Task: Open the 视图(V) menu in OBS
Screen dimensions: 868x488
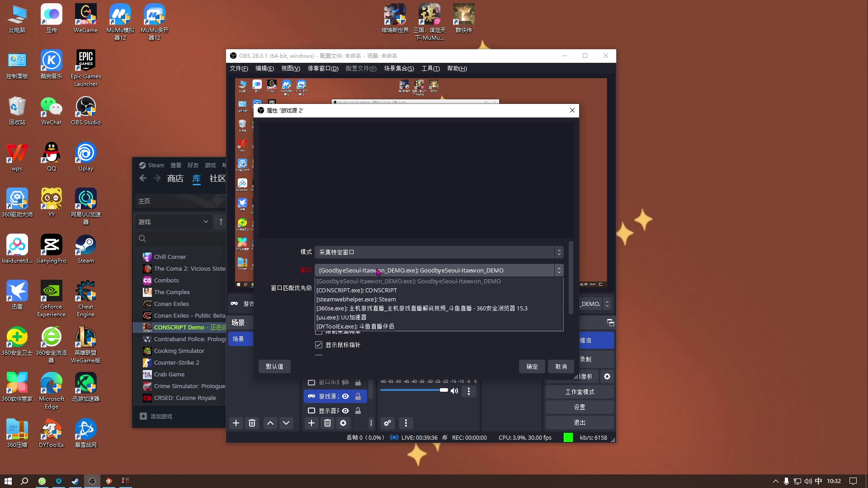Action: (x=291, y=69)
